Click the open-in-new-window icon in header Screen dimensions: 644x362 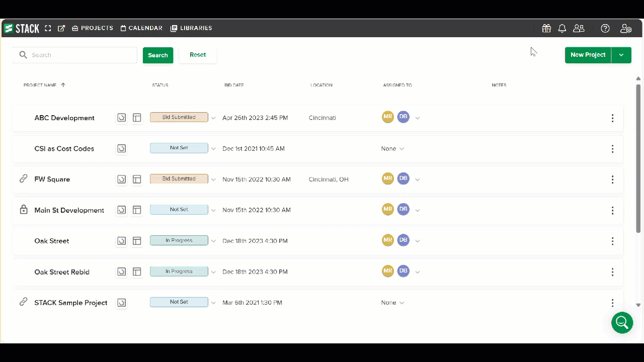[61, 29]
